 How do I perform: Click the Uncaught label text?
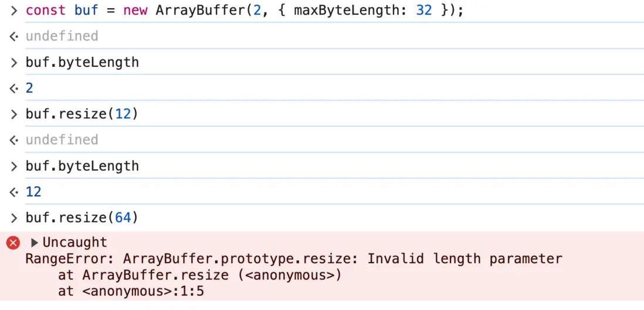(x=74, y=242)
